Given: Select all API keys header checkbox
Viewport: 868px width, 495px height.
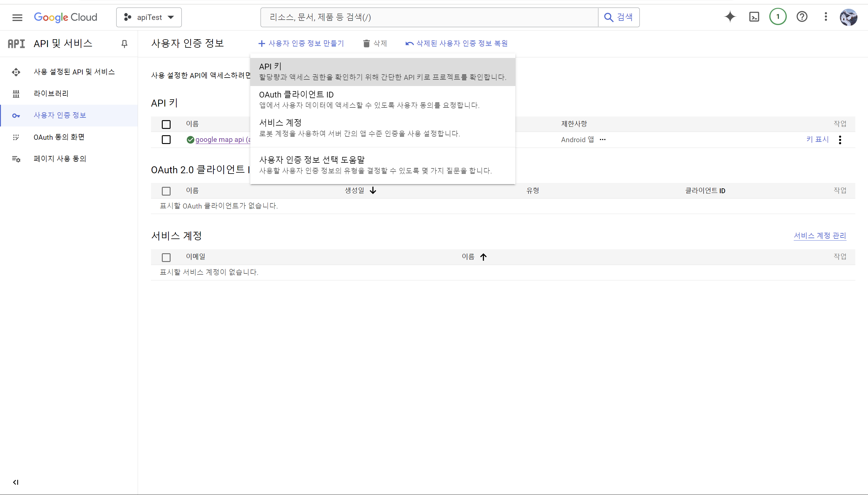Looking at the screenshot, I should [166, 124].
